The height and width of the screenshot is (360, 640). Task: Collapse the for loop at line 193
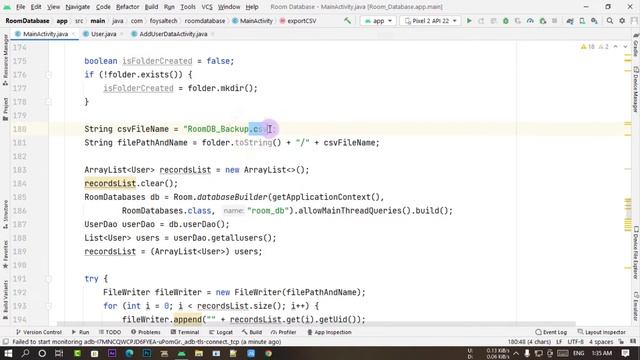point(49,306)
